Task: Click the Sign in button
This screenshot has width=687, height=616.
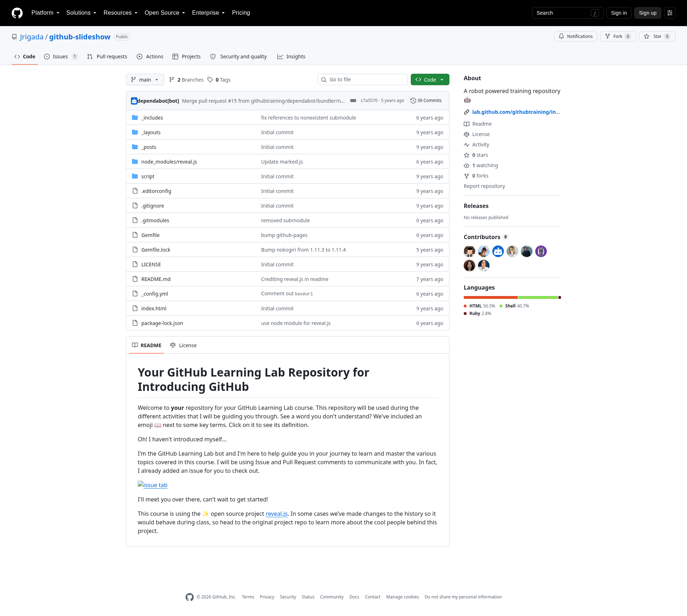Action: click(619, 13)
